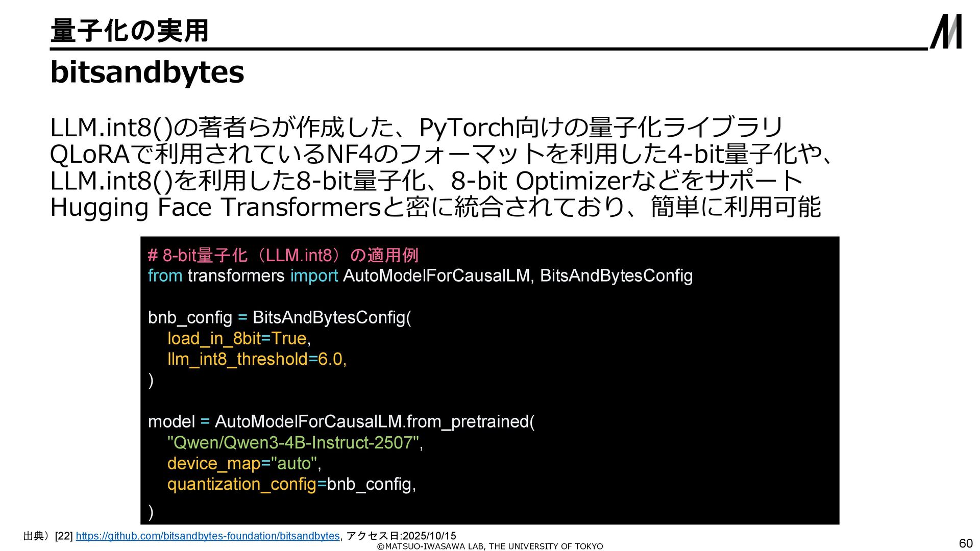Click the bitsandbytes subtitle heading
Viewport: 980px width, 551px height.
pos(147,72)
